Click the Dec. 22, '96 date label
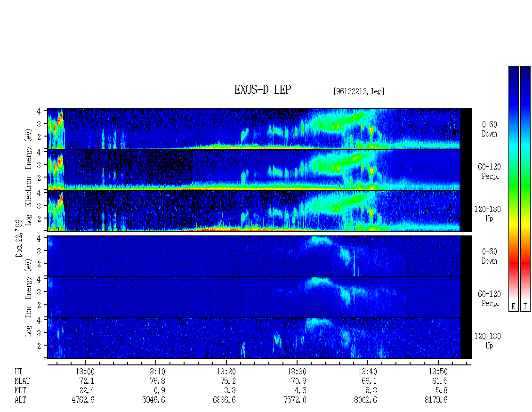Viewport: 532px width, 412px height. 19,238
